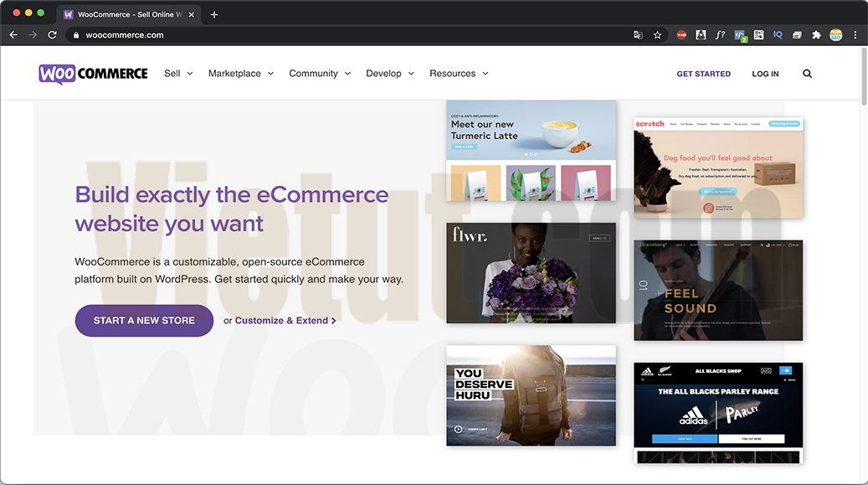Viewport: 868px width, 485px height.
Task: Follow the Customize & Extend link
Action: click(x=285, y=321)
